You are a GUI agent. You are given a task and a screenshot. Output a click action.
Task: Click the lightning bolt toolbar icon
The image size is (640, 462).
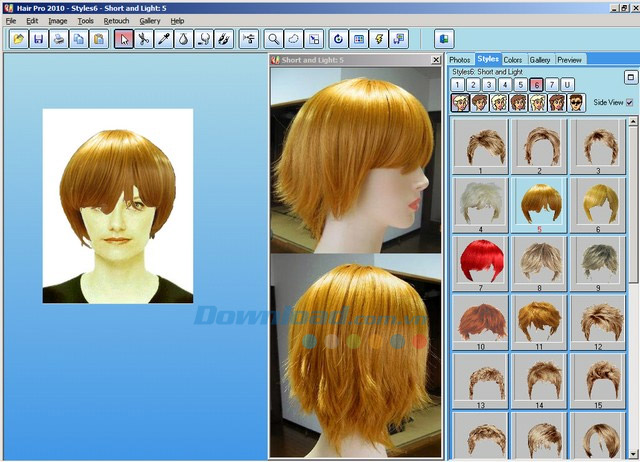click(378, 39)
